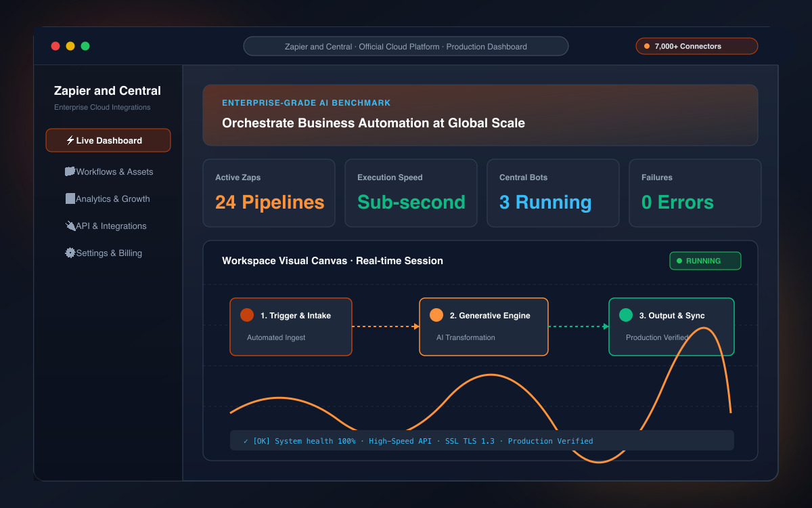Click the "Sub-second" Execution Speed value

pos(411,203)
